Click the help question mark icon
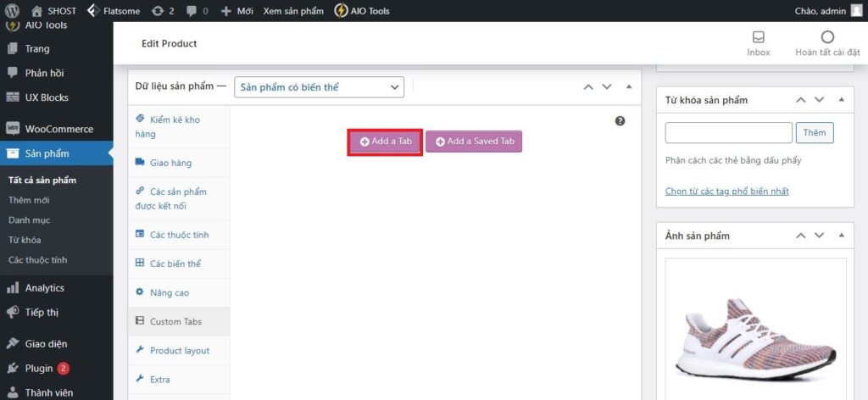 (620, 121)
